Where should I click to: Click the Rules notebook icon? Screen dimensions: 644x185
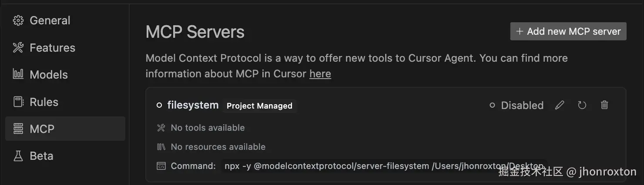tap(18, 102)
